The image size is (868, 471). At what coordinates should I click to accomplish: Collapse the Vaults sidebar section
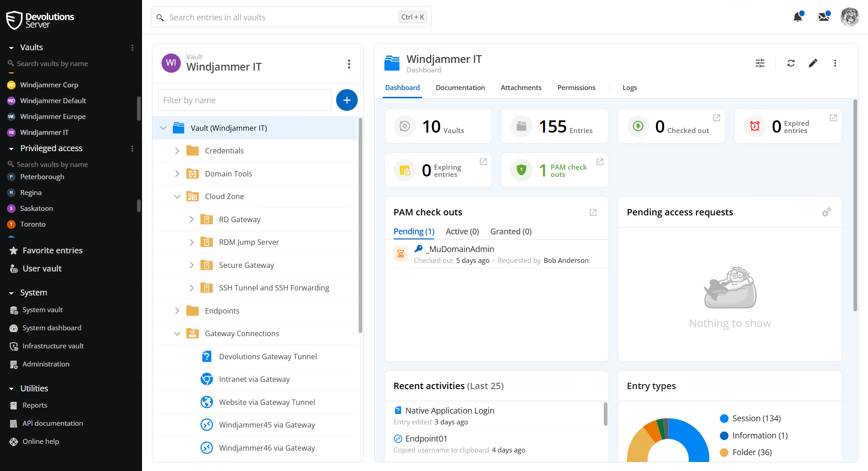[x=11, y=48]
